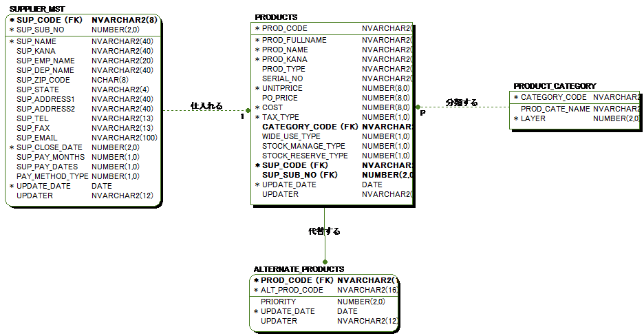Click connector dot on product table's right edge

pyautogui.click(x=418, y=107)
